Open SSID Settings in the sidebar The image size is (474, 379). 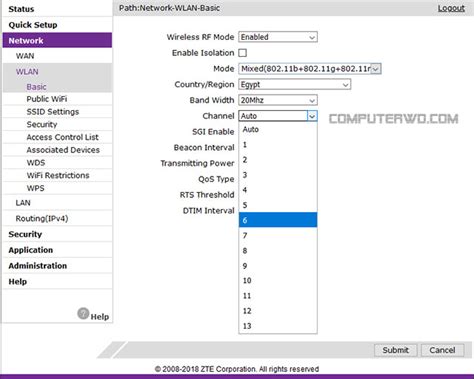tap(53, 112)
